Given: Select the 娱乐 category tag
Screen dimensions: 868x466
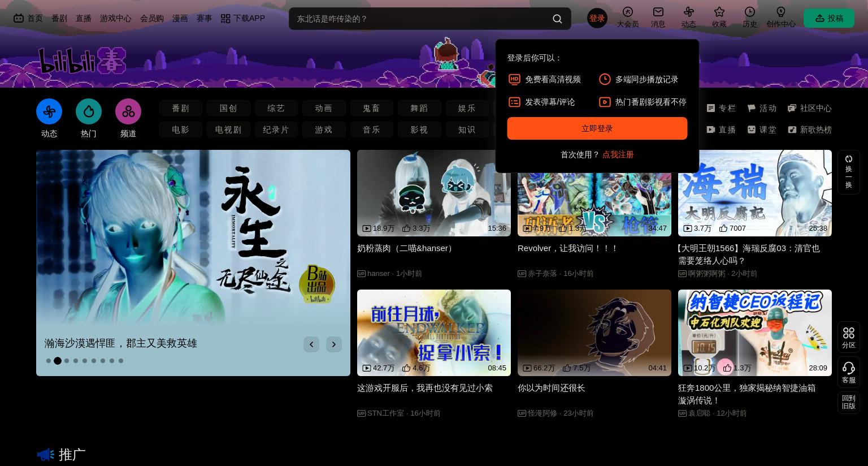Looking at the screenshot, I should coord(467,108).
